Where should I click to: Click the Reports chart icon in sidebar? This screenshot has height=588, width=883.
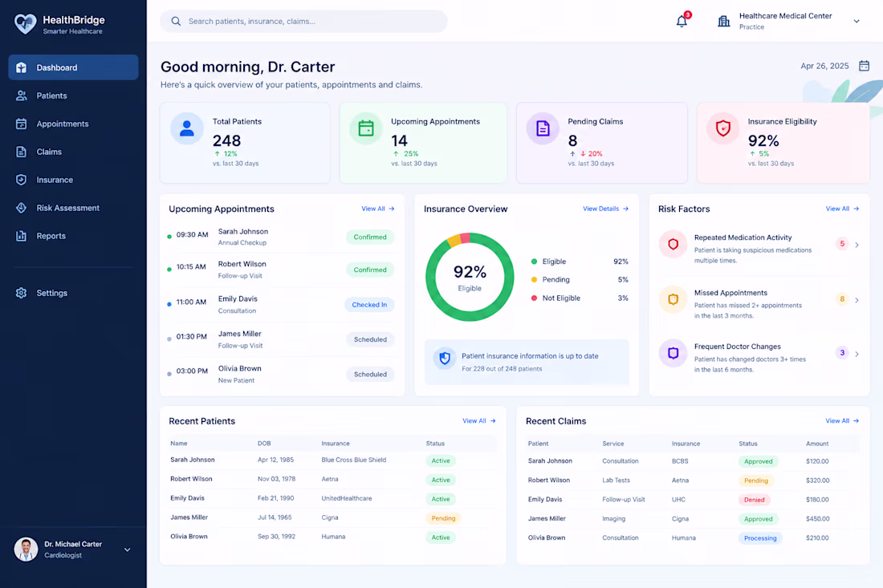[x=22, y=237]
